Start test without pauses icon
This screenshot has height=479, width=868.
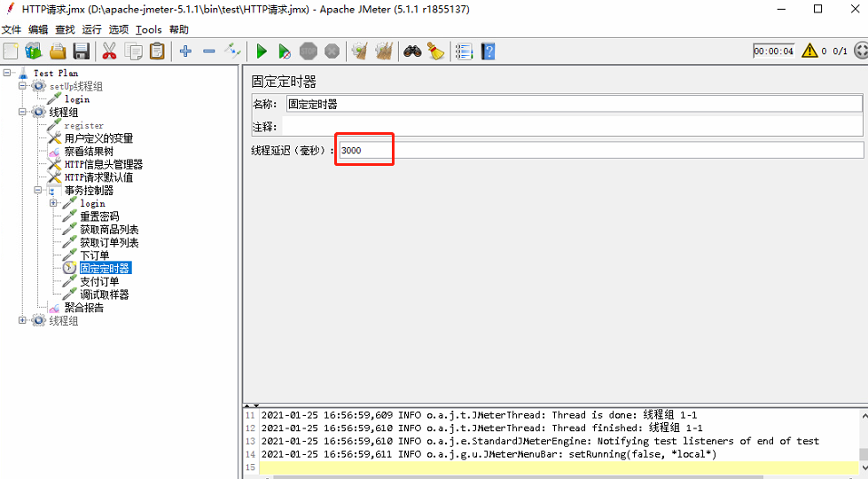(285, 51)
